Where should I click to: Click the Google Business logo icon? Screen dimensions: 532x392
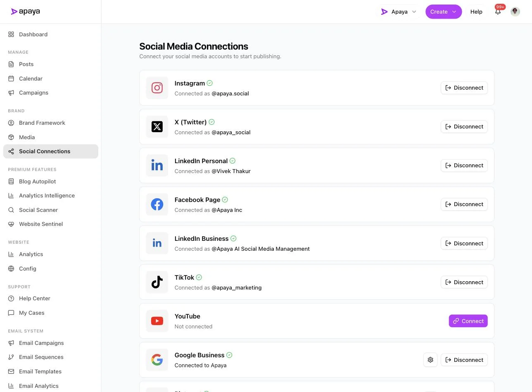(157, 360)
